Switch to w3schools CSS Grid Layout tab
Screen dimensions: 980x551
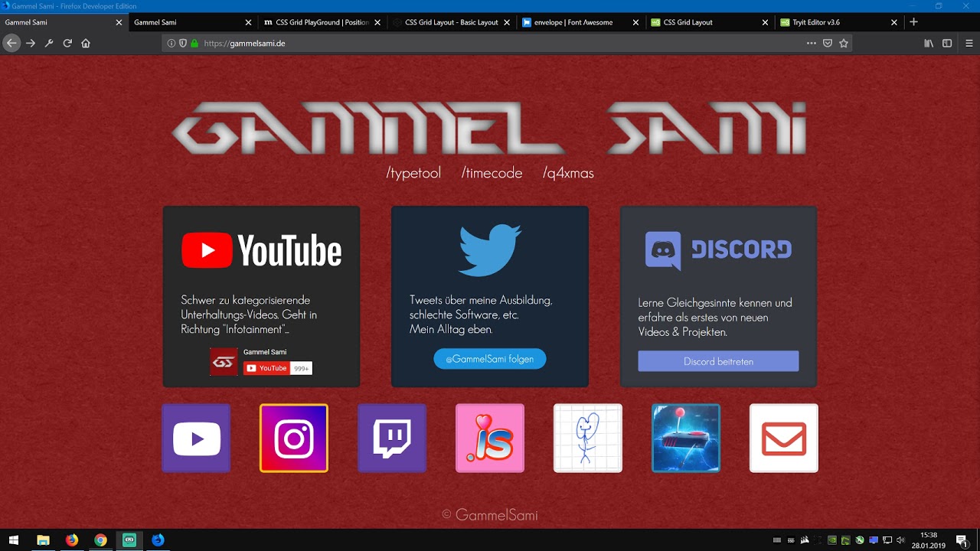tap(710, 22)
